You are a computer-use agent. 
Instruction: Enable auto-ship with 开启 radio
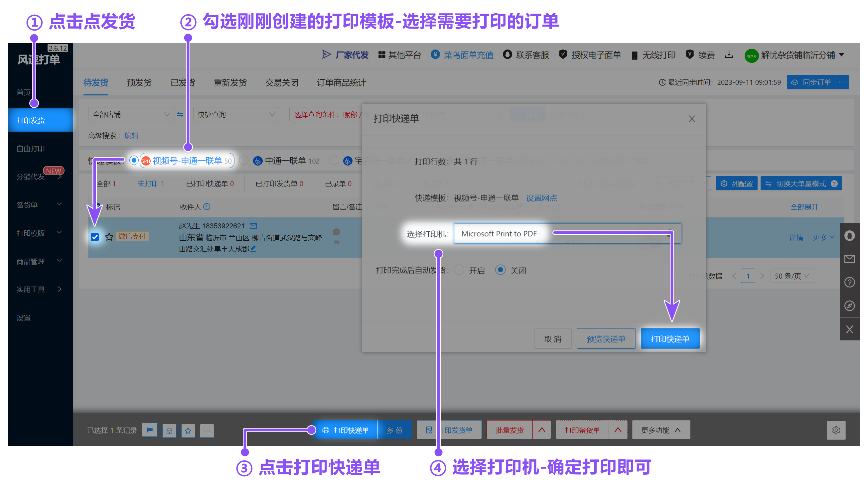[x=459, y=270]
